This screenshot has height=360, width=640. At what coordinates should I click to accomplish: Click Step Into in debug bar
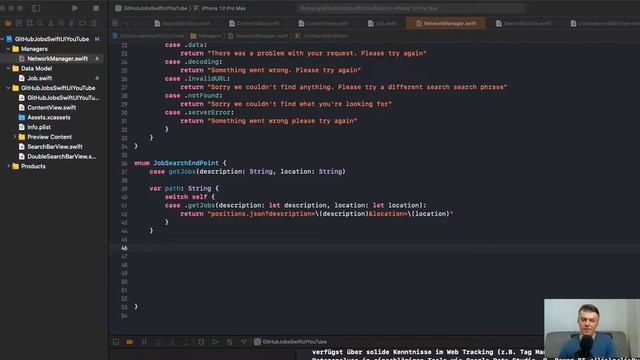coord(173,342)
